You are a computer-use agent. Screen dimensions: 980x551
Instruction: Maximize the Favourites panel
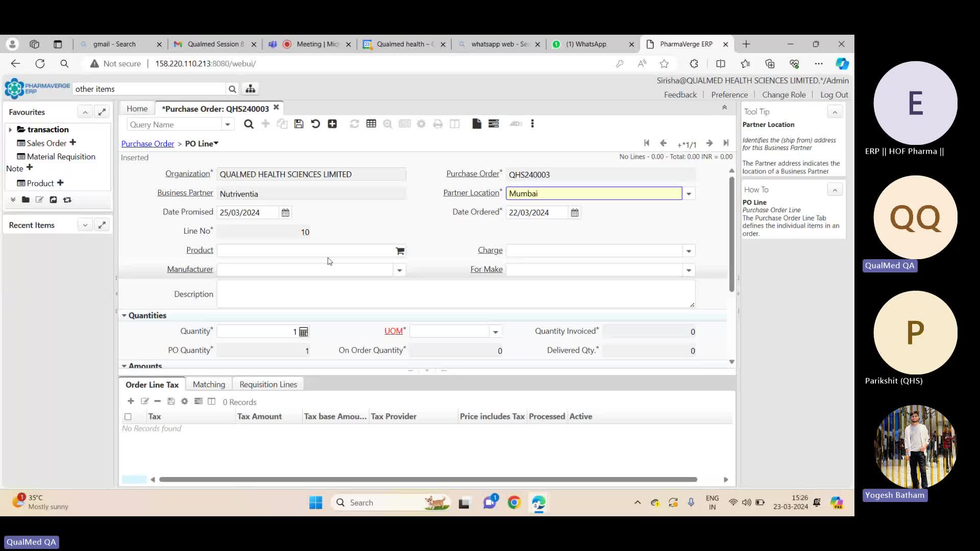[x=102, y=112]
